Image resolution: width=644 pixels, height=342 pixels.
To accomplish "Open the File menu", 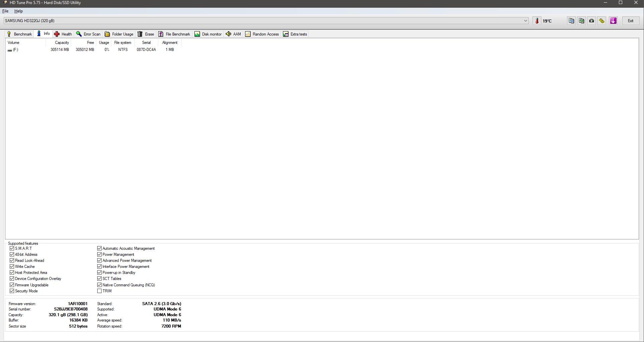I will (x=5, y=11).
